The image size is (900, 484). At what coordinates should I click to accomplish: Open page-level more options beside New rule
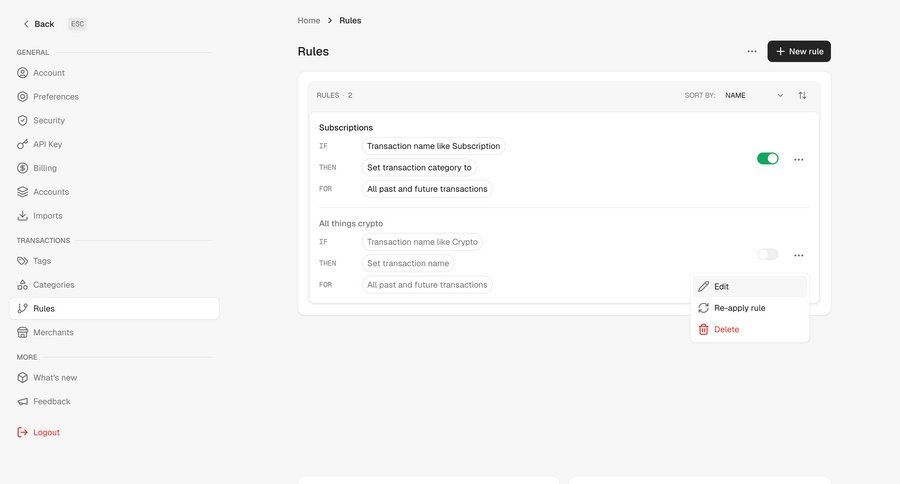click(x=752, y=52)
